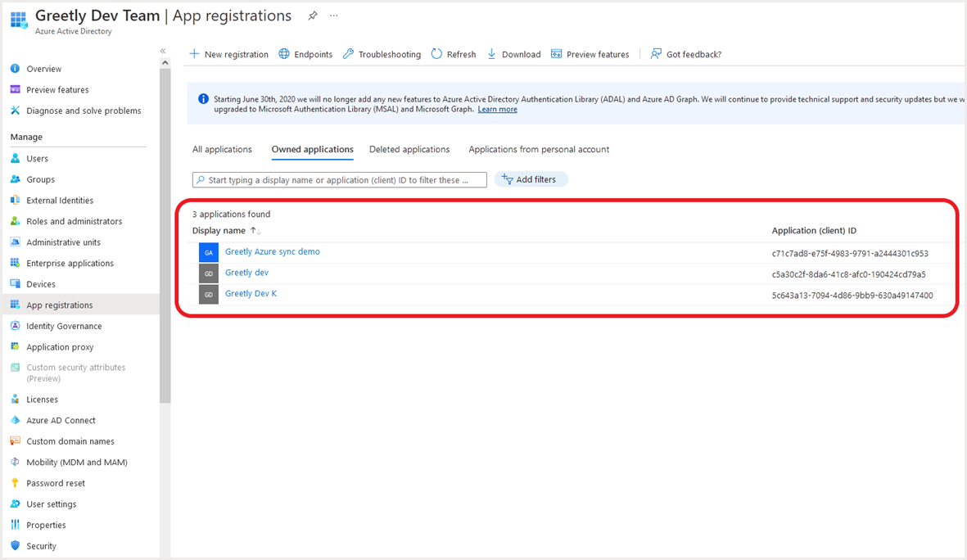Click the Azure Active Directory logo
Image resolution: width=967 pixels, height=560 pixels.
tap(18, 20)
